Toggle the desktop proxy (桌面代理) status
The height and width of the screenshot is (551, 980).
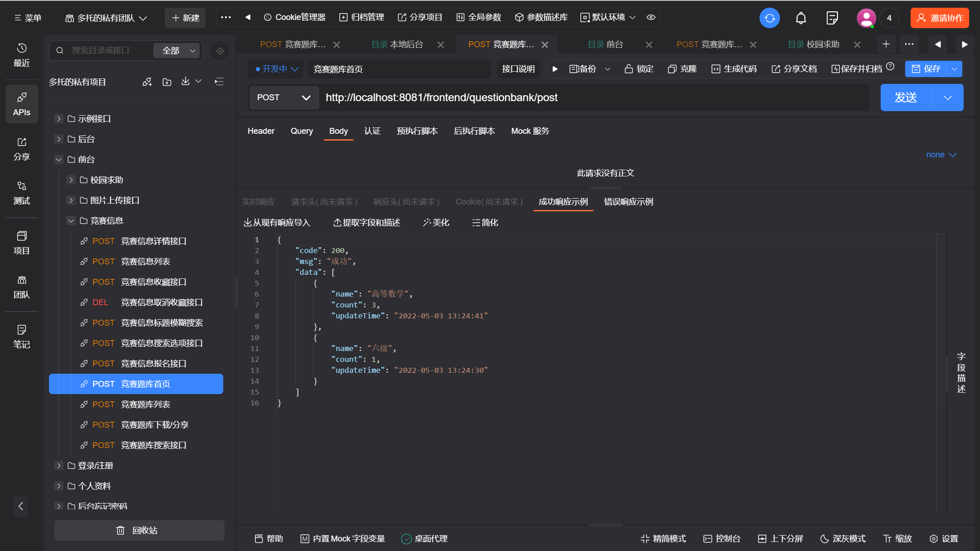[x=424, y=538]
